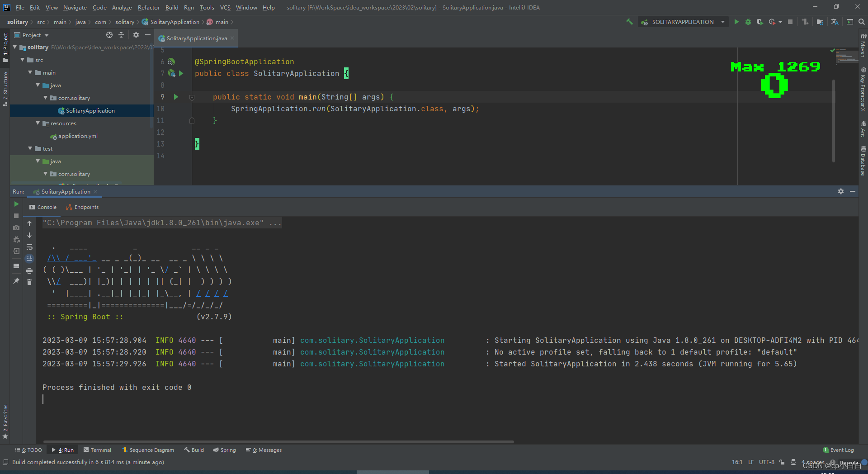This screenshot has height=474, width=868.
Task: Open the File menu
Action: click(20, 7)
